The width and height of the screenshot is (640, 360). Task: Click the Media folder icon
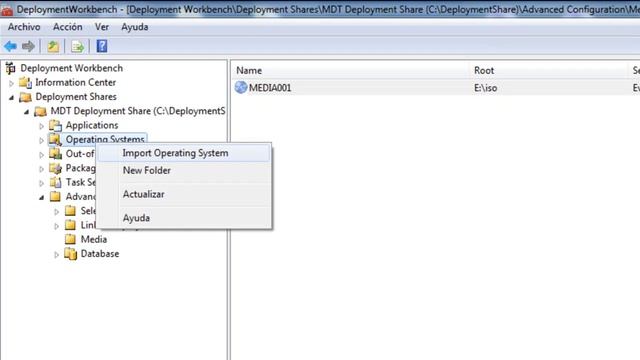pos(70,240)
